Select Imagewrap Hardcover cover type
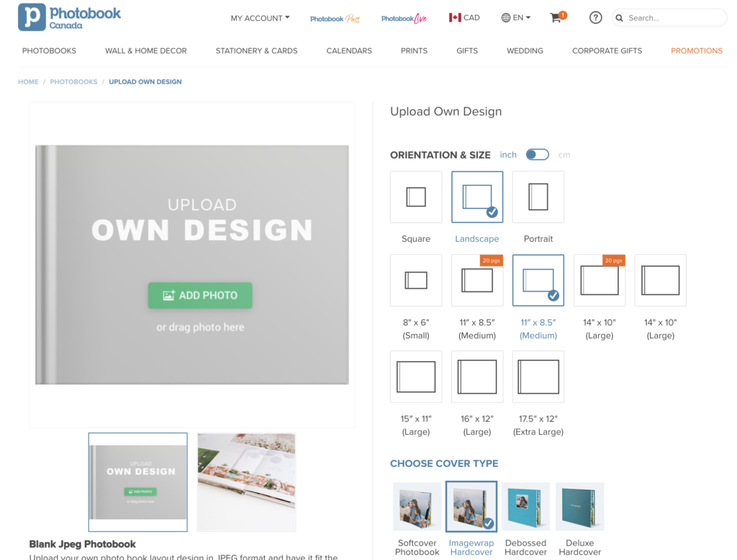The image size is (737, 560). tap(471, 507)
